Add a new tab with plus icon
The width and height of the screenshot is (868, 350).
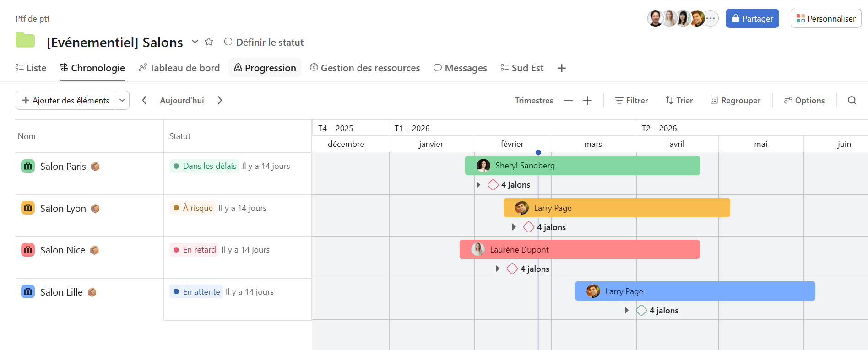(561, 68)
